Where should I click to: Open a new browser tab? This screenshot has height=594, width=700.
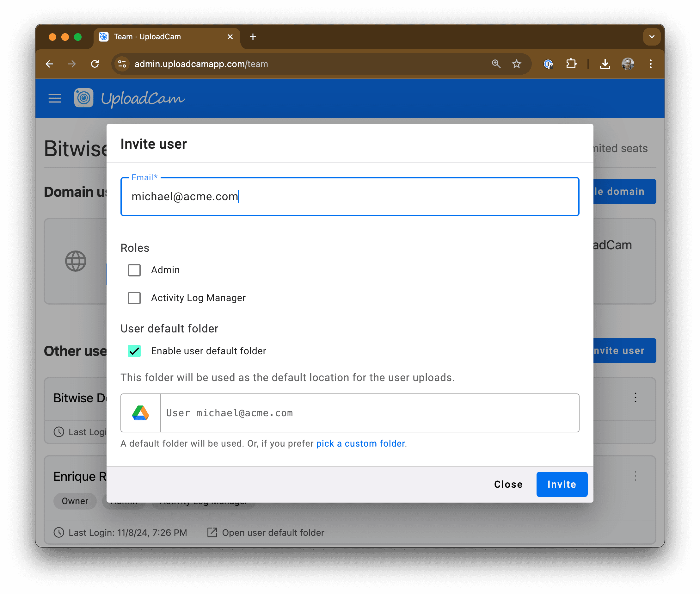pyautogui.click(x=253, y=37)
